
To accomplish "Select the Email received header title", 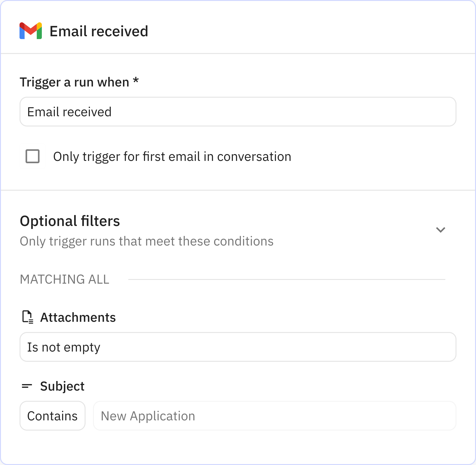I will click(x=99, y=31).
